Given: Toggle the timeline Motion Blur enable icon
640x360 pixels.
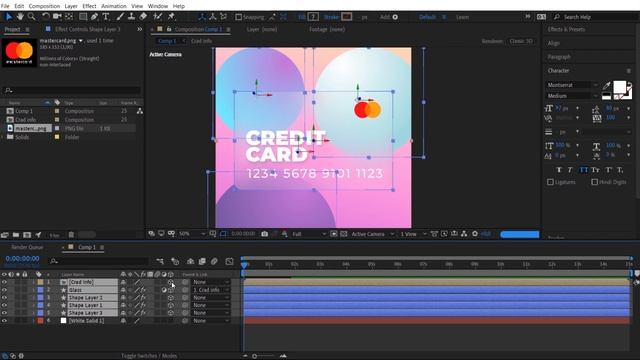Looking at the screenshot, I should tap(214, 261).
